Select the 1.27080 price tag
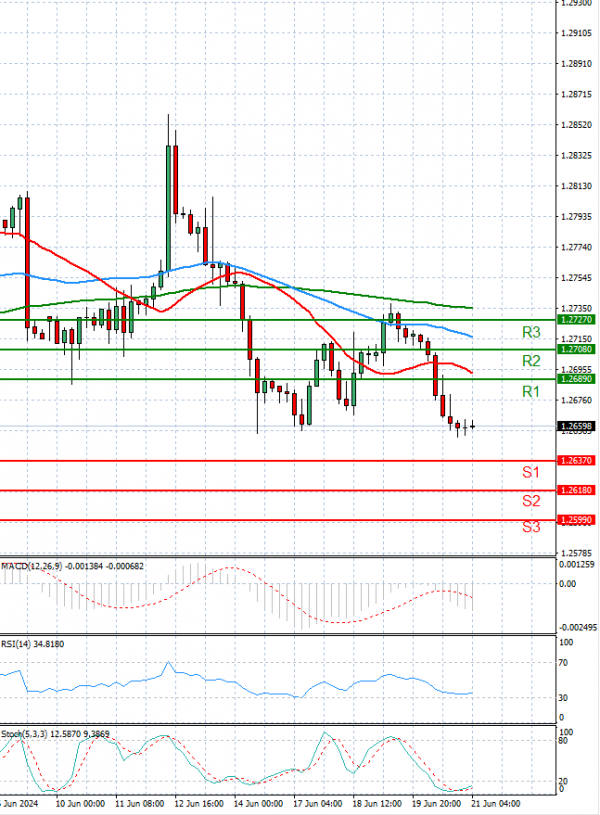The width and height of the screenshot is (600, 815). coord(576,349)
